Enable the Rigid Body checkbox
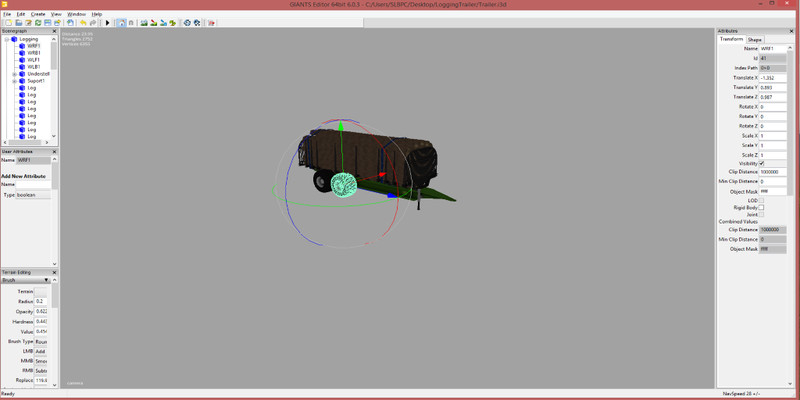 [762, 207]
